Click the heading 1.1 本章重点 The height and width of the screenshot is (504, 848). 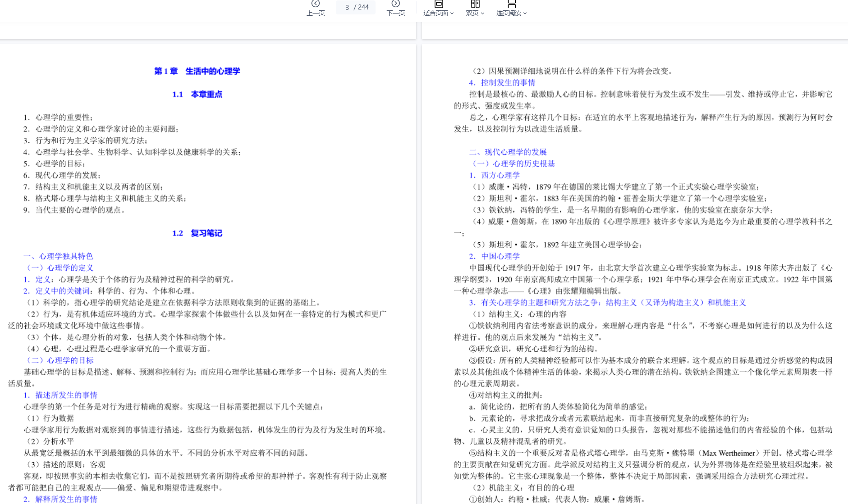pyautogui.click(x=197, y=95)
